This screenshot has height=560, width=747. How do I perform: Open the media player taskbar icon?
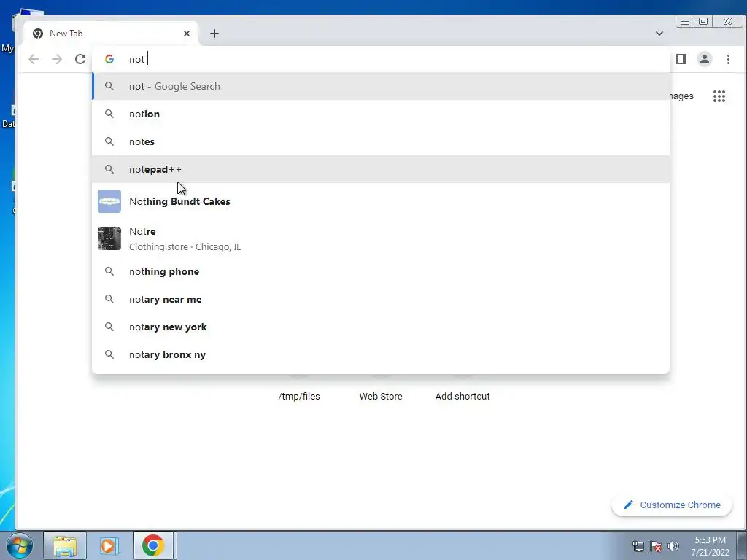(109, 545)
